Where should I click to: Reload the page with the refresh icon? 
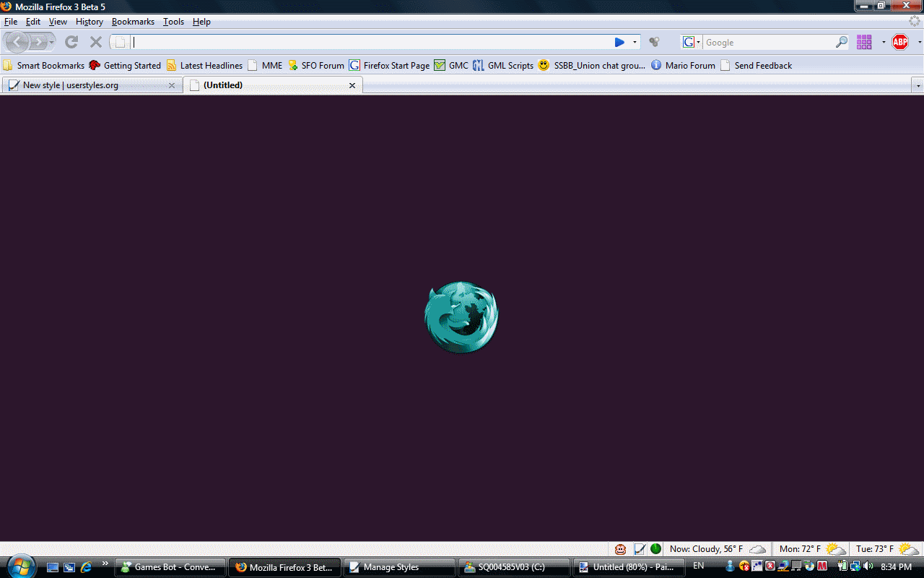pos(71,42)
